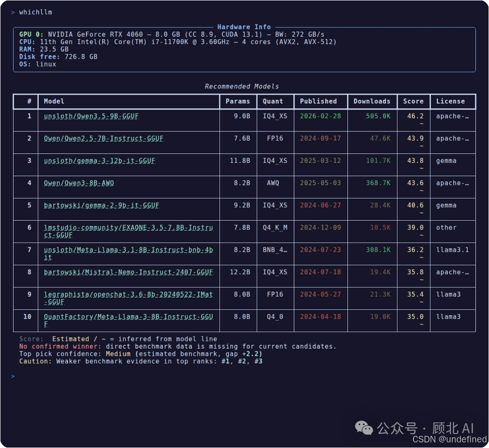Click the Recommended Models table title
489x448 pixels.
[241, 86]
